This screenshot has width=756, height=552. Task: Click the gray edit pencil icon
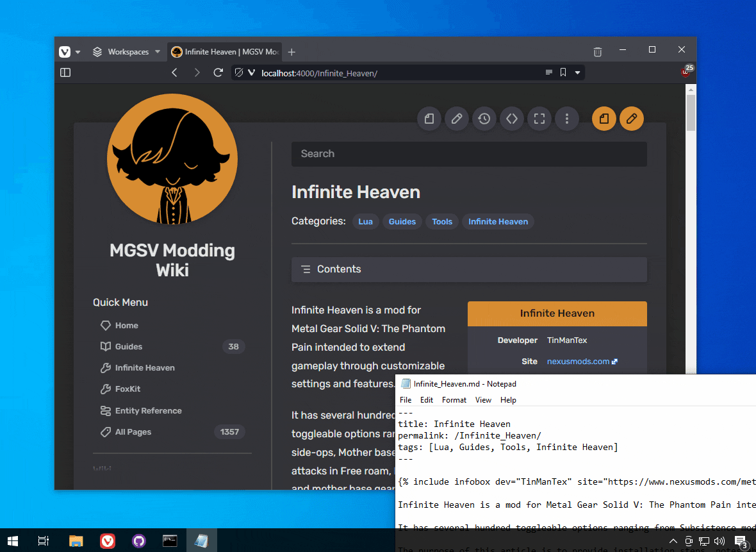[x=457, y=119]
